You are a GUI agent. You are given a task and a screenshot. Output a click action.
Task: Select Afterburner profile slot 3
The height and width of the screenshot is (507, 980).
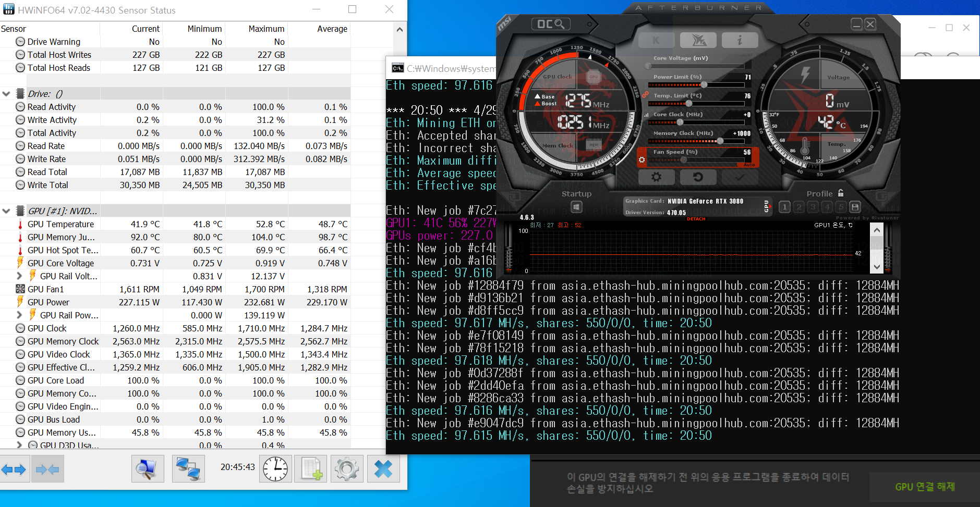[x=813, y=207]
